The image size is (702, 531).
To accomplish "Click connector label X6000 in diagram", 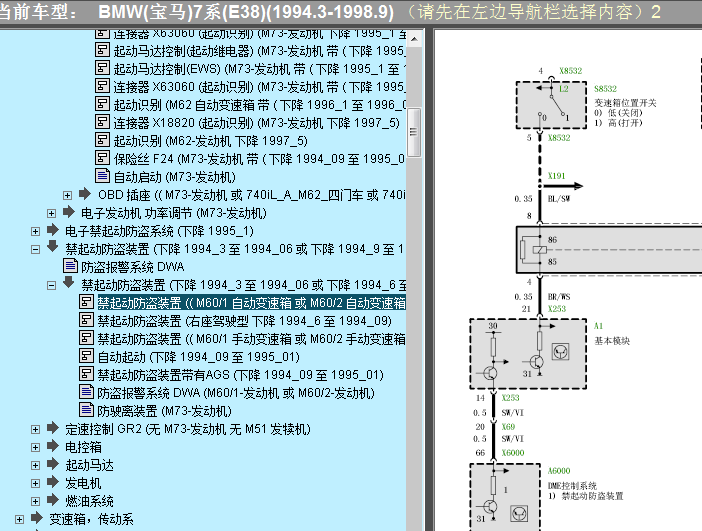I will tap(513, 453).
